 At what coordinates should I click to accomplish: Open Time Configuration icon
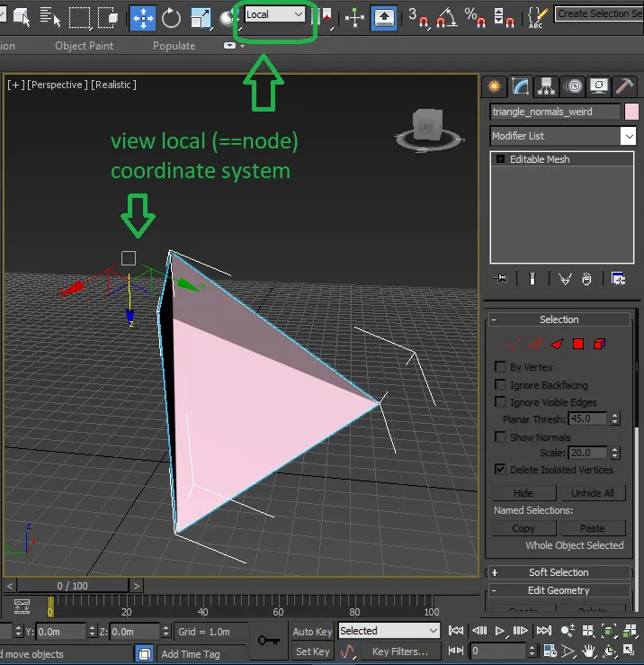click(x=550, y=651)
